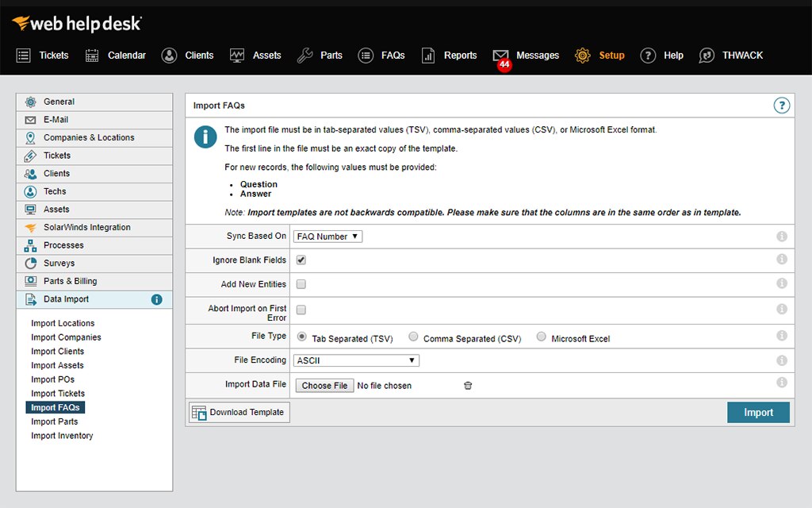The image size is (812, 508).
Task: Change the File Encoding dropdown
Action: (355, 360)
